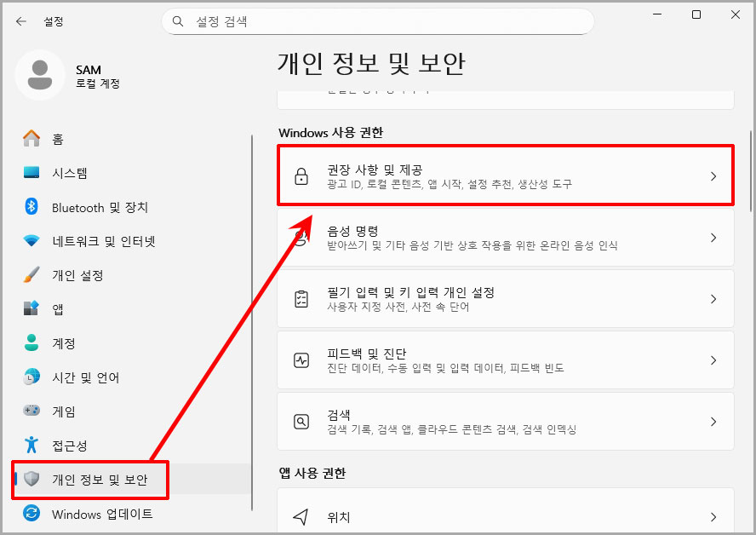Open Bluetooth 및 장치 via its Bluetooth icon
This screenshot has width=756, height=535.
click(x=31, y=207)
